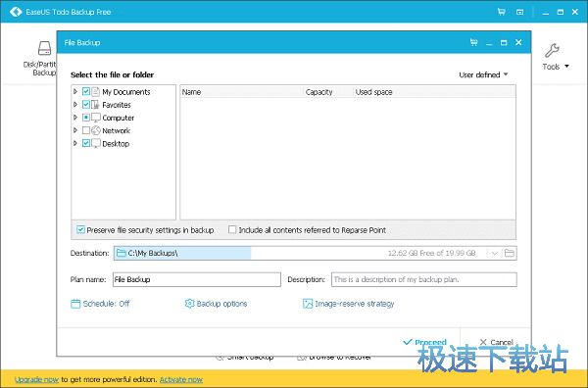Open Schedule: Off settings link
The width and height of the screenshot is (588, 388).
coord(100,304)
